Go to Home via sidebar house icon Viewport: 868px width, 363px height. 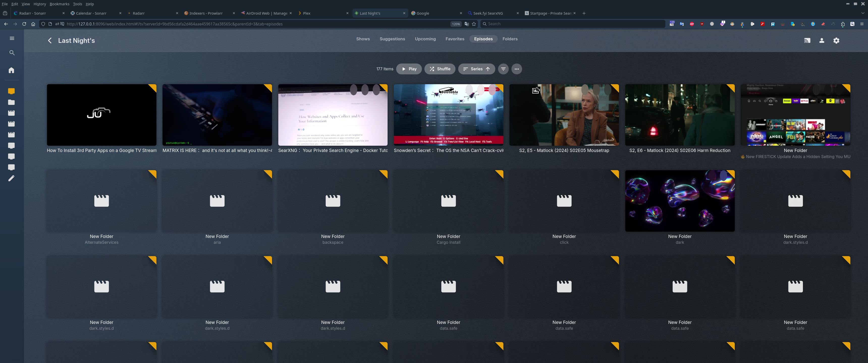[x=11, y=70]
